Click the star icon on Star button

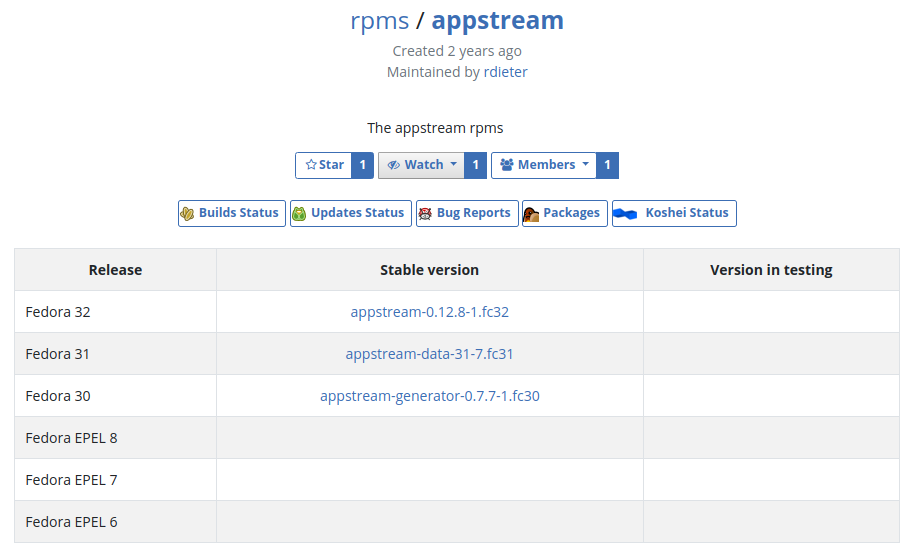click(x=311, y=165)
